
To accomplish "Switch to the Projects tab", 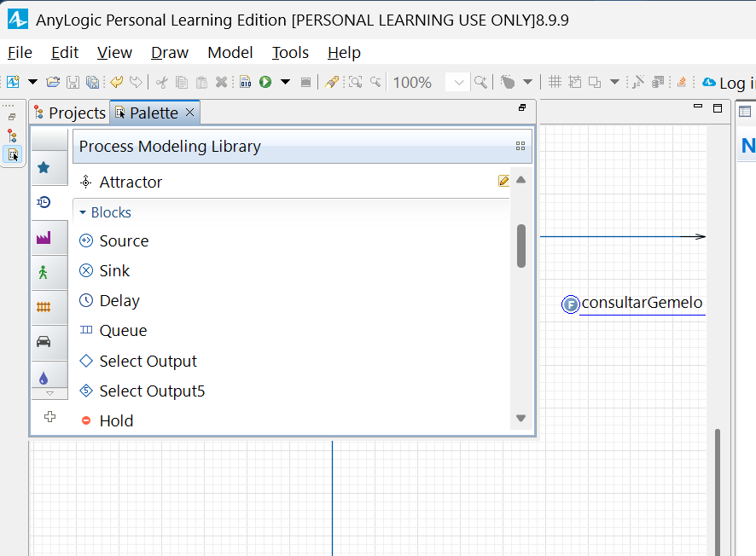I will [x=70, y=113].
